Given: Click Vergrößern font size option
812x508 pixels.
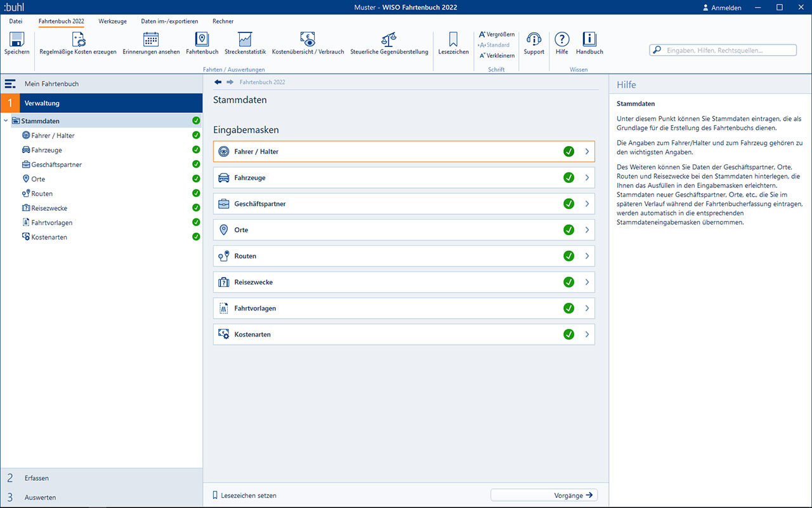Looking at the screenshot, I should pos(497,34).
